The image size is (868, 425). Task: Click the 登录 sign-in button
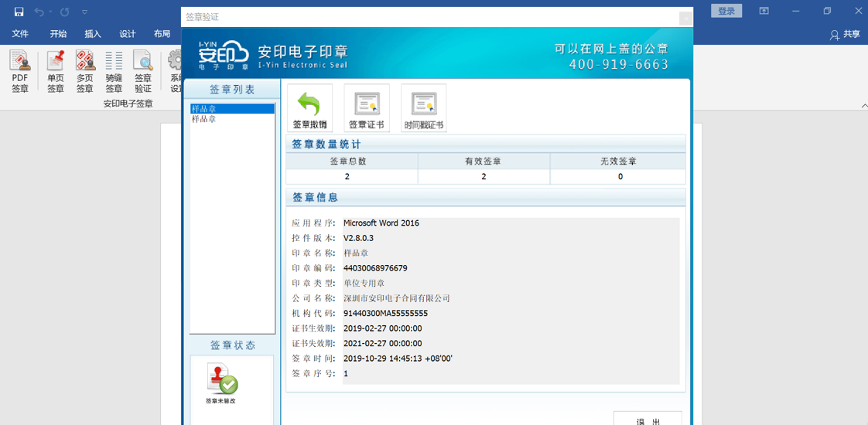pyautogui.click(x=726, y=11)
